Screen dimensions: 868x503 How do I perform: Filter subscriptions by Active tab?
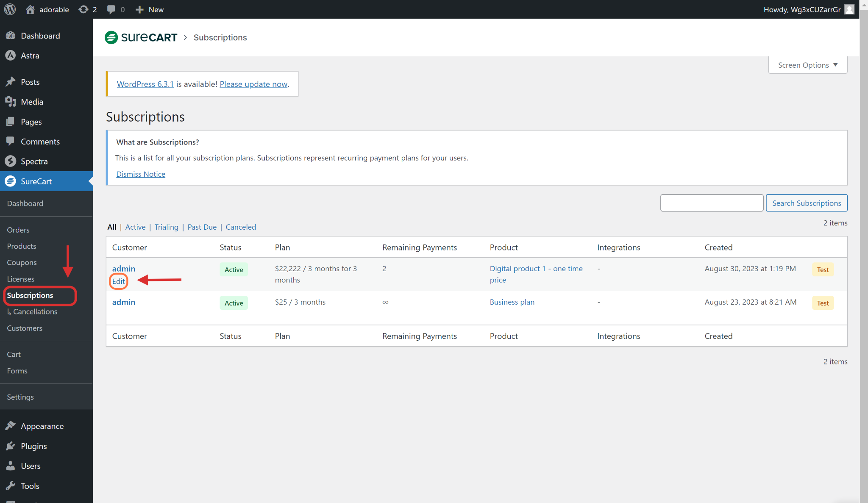click(x=135, y=227)
